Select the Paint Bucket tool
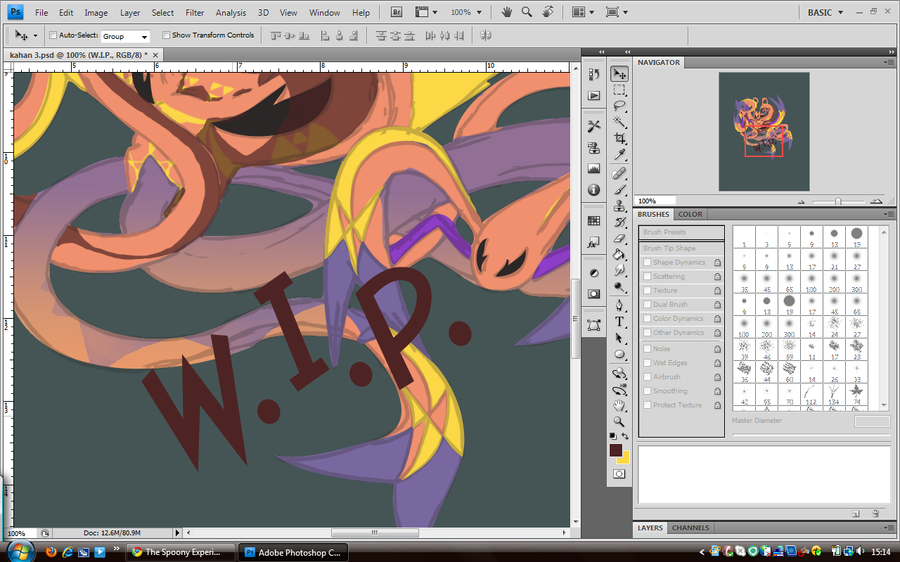 point(619,254)
